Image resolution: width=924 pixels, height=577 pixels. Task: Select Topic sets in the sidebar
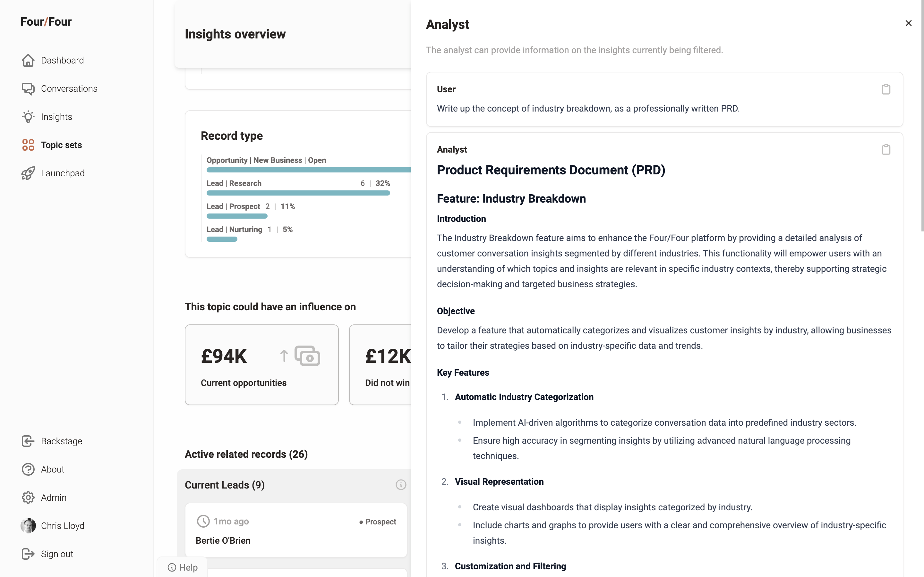point(61,145)
